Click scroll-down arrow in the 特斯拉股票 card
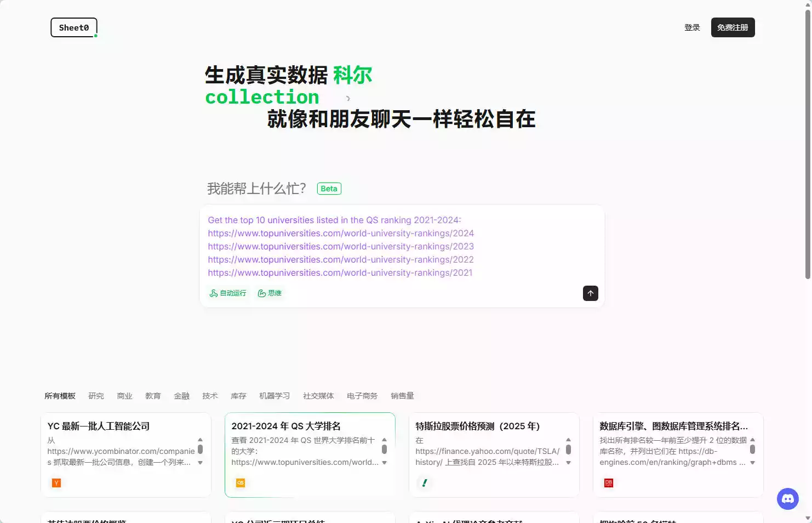The image size is (812, 523). tap(569, 463)
